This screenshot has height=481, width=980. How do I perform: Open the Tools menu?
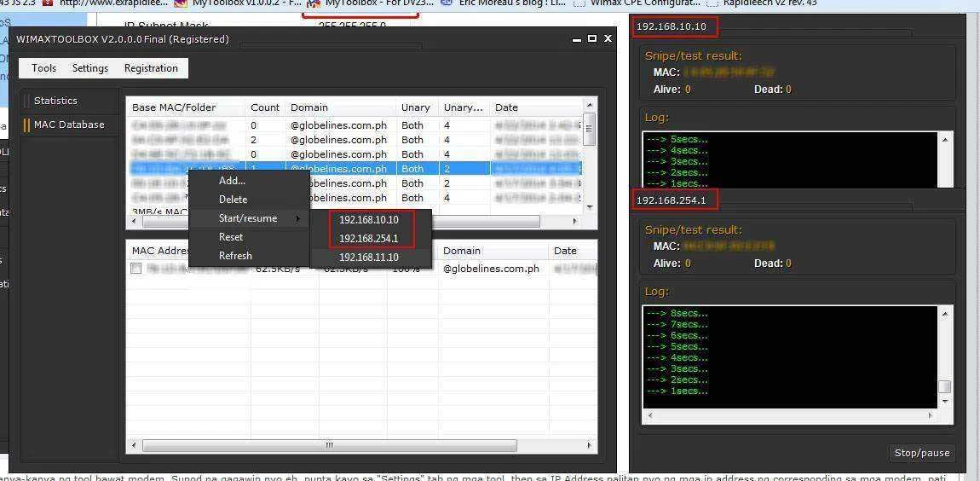click(x=43, y=68)
